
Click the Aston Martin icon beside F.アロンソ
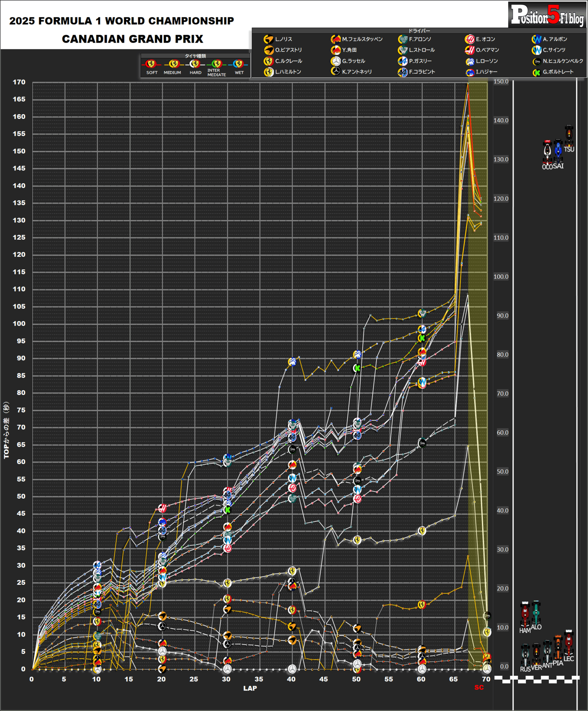[x=403, y=39]
